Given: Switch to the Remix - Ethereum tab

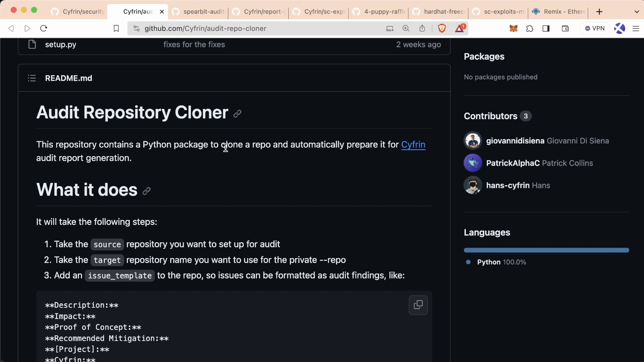Looking at the screenshot, I should pos(563,12).
